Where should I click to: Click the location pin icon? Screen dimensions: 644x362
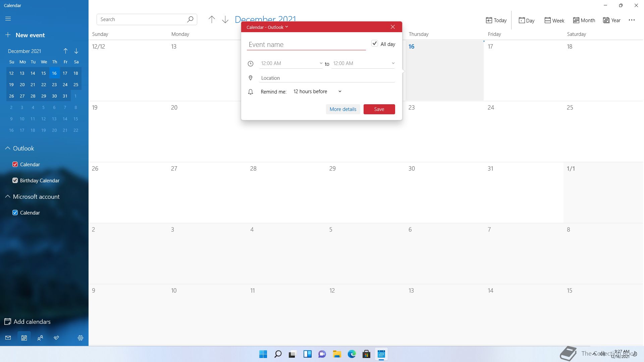[251, 78]
